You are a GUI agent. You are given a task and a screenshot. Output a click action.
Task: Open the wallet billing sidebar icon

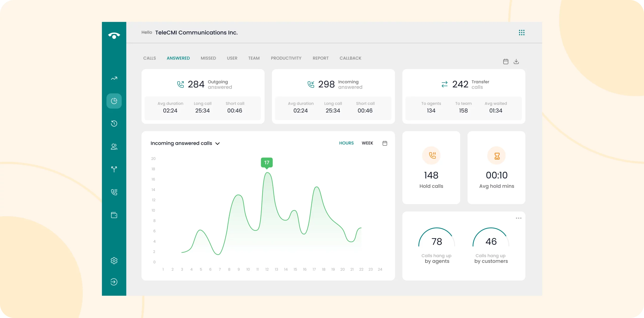coord(114,215)
